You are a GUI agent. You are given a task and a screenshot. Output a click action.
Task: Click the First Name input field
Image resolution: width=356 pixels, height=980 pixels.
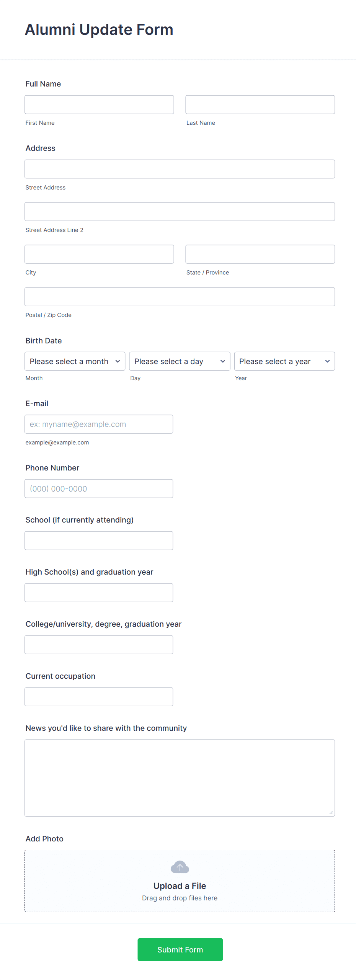click(99, 104)
